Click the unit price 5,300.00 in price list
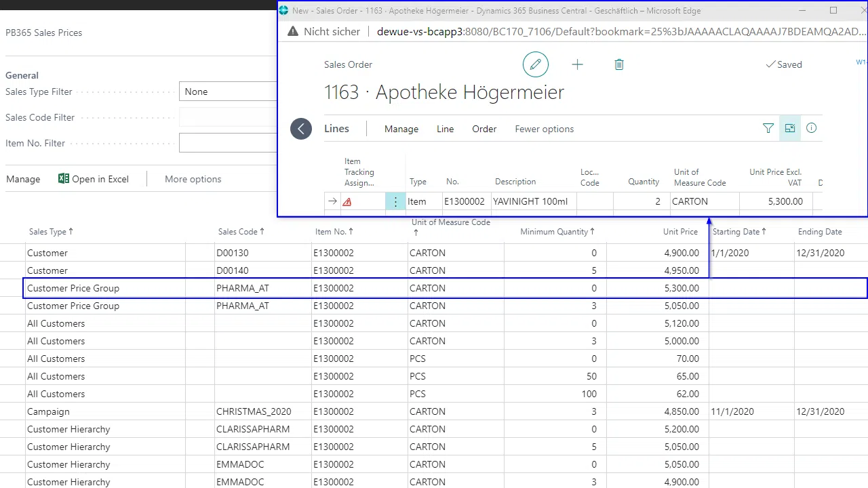This screenshot has width=868, height=488. (682, 288)
